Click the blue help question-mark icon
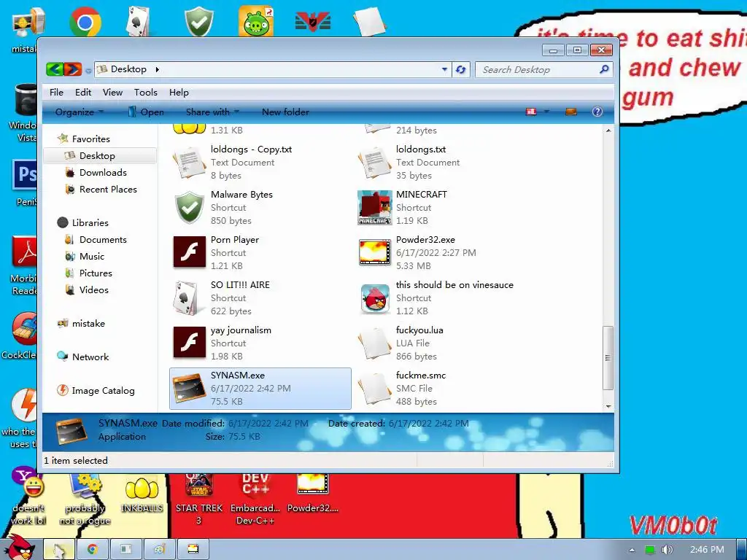Screen dimensions: 747x560 pyautogui.click(x=597, y=112)
